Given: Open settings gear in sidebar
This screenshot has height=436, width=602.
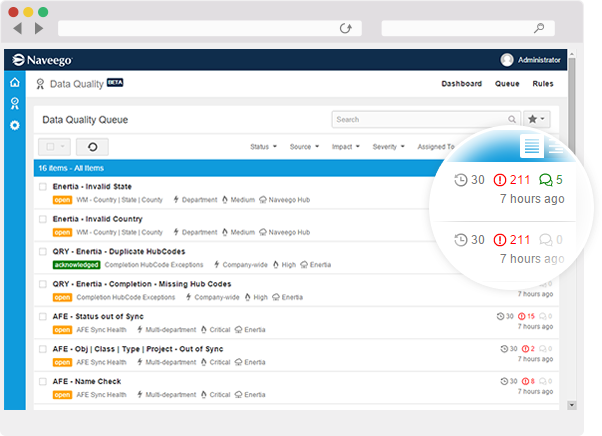Looking at the screenshot, I should [15, 125].
